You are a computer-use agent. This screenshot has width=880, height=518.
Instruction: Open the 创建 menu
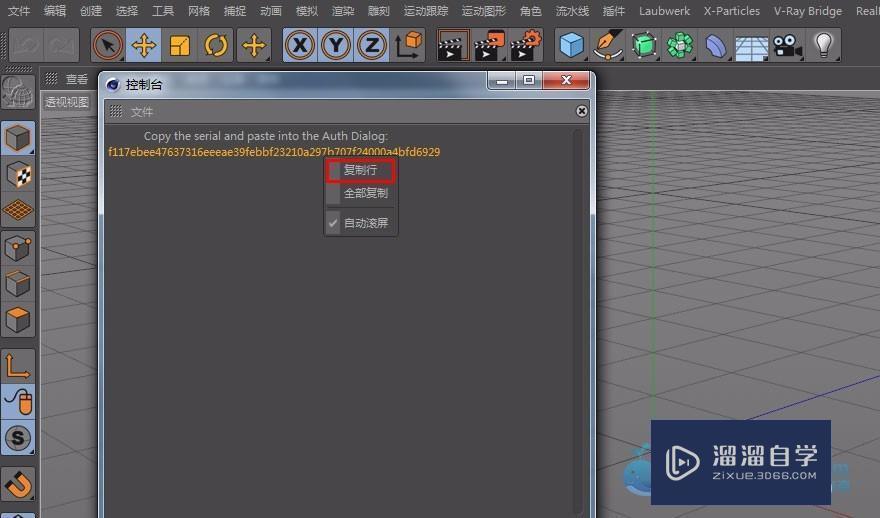click(90, 11)
